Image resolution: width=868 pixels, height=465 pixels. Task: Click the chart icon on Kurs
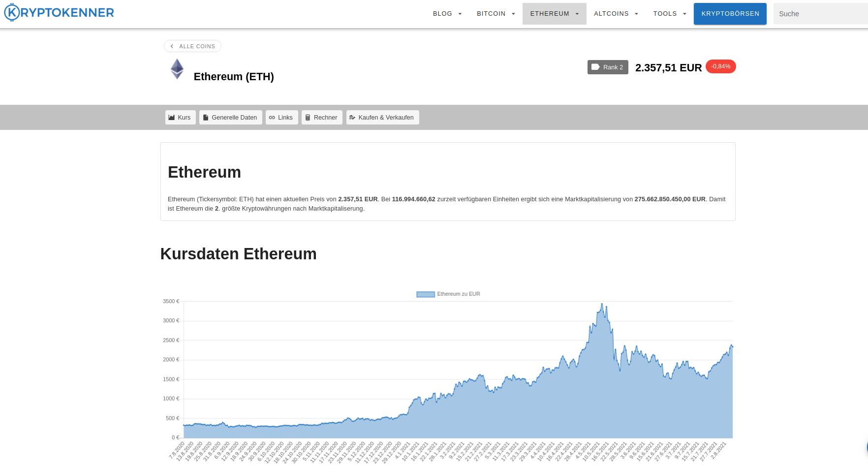(x=172, y=118)
